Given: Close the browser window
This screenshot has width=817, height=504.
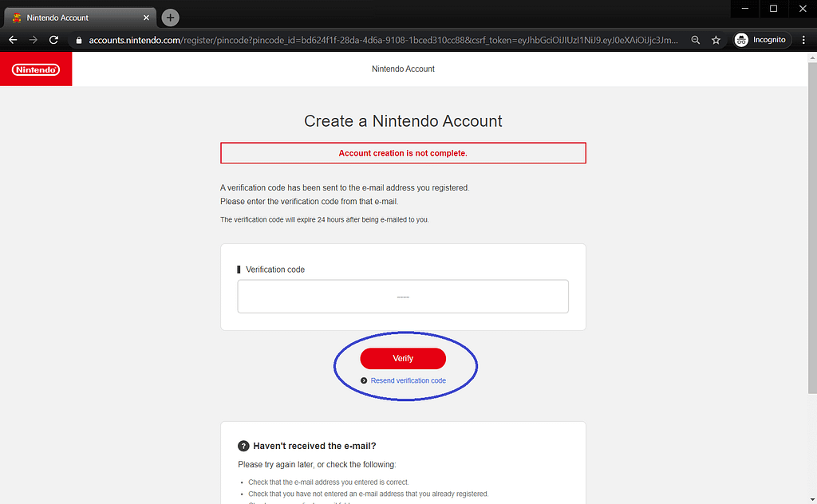Looking at the screenshot, I should (x=803, y=8).
